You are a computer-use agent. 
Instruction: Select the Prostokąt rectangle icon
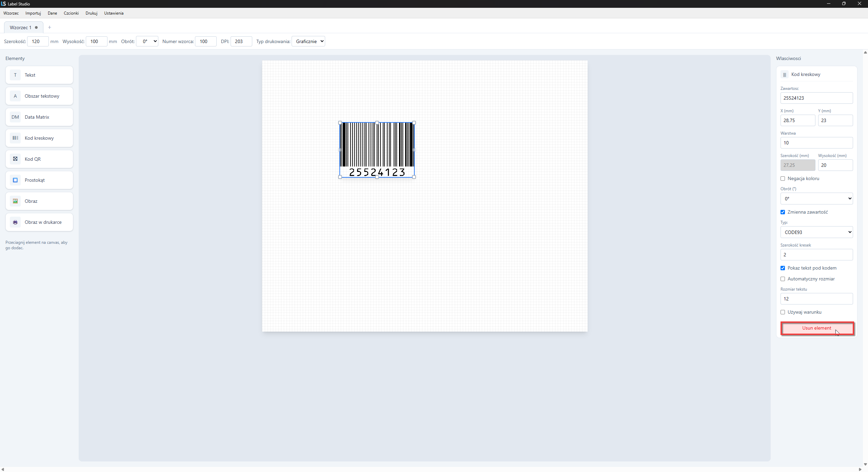pos(15,180)
